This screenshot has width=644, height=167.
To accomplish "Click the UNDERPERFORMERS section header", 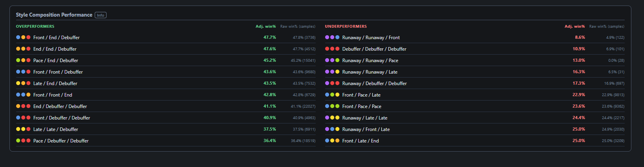I will coord(346,27).
